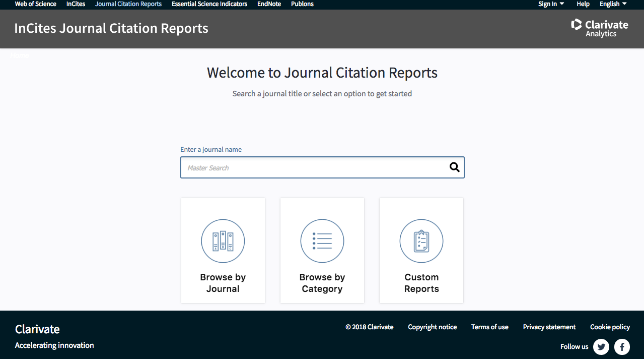Open the InCites menu item
The image size is (644, 359).
pyautogui.click(x=76, y=4)
